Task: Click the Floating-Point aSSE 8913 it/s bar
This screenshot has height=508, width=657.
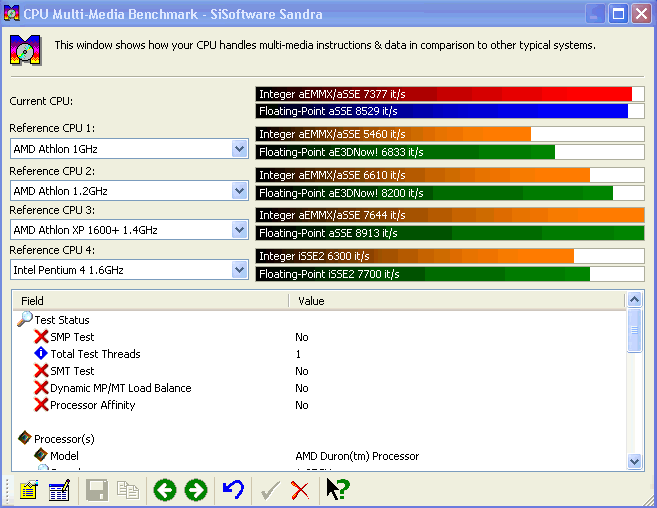Action: click(x=450, y=233)
